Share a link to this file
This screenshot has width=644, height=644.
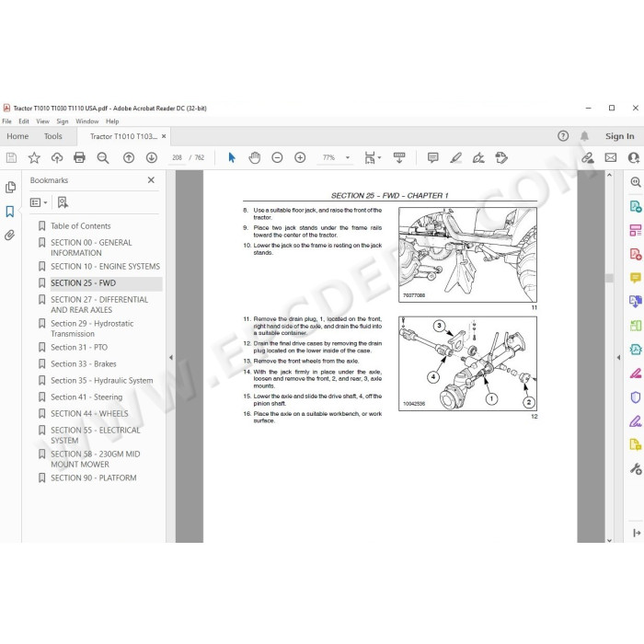tap(588, 157)
